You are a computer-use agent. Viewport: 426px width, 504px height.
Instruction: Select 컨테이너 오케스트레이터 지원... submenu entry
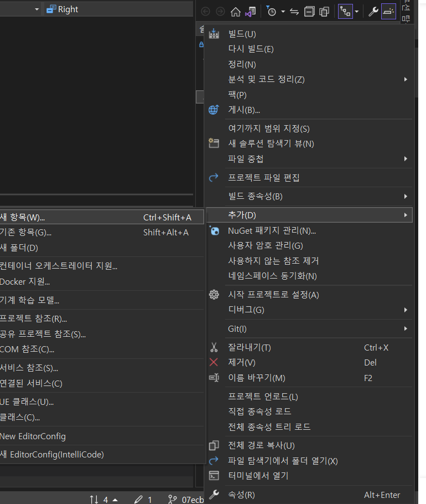click(102, 266)
